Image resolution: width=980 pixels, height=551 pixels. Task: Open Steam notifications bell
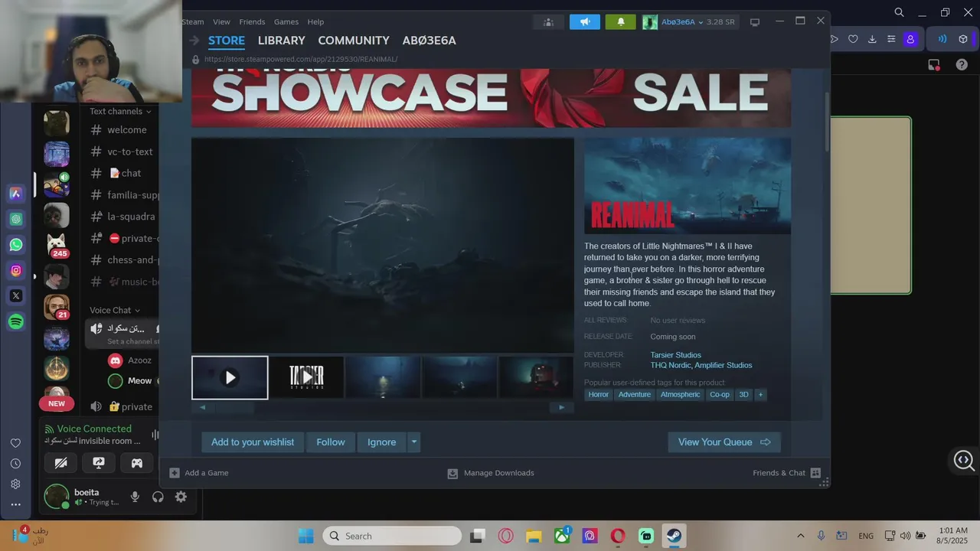click(x=621, y=22)
